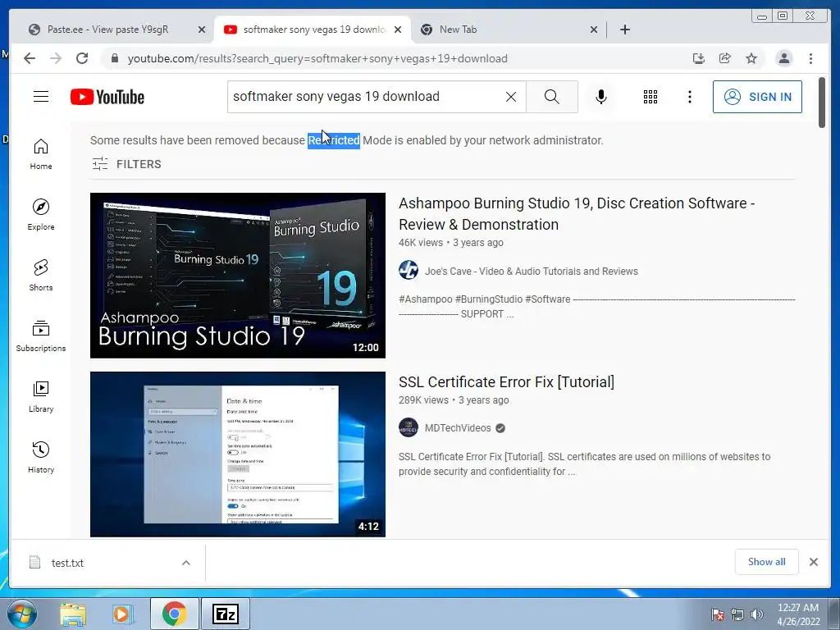Open the SSL Certificate Error Fix title

coord(506,382)
